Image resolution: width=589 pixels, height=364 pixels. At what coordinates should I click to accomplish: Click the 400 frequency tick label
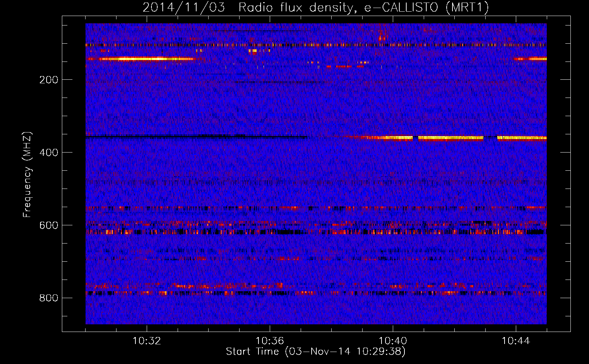click(49, 153)
